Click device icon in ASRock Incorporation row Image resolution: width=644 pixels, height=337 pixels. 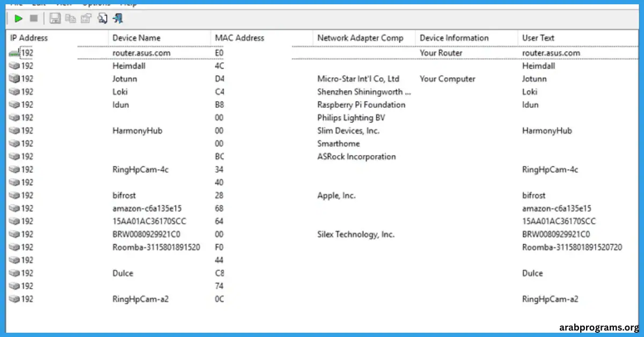(x=14, y=157)
